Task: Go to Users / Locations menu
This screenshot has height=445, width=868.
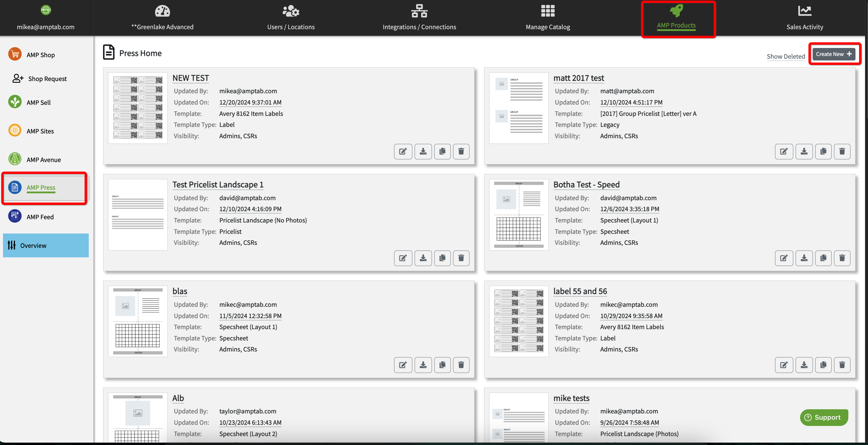Action: (290, 18)
